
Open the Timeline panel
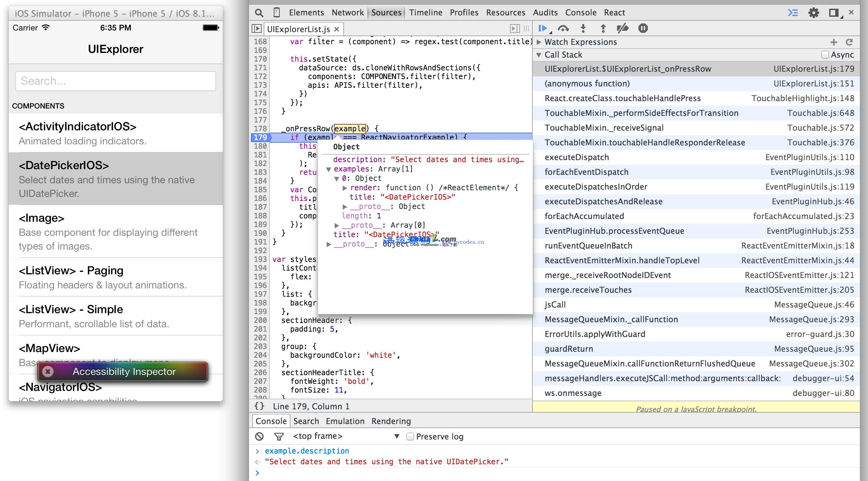point(426,13)
